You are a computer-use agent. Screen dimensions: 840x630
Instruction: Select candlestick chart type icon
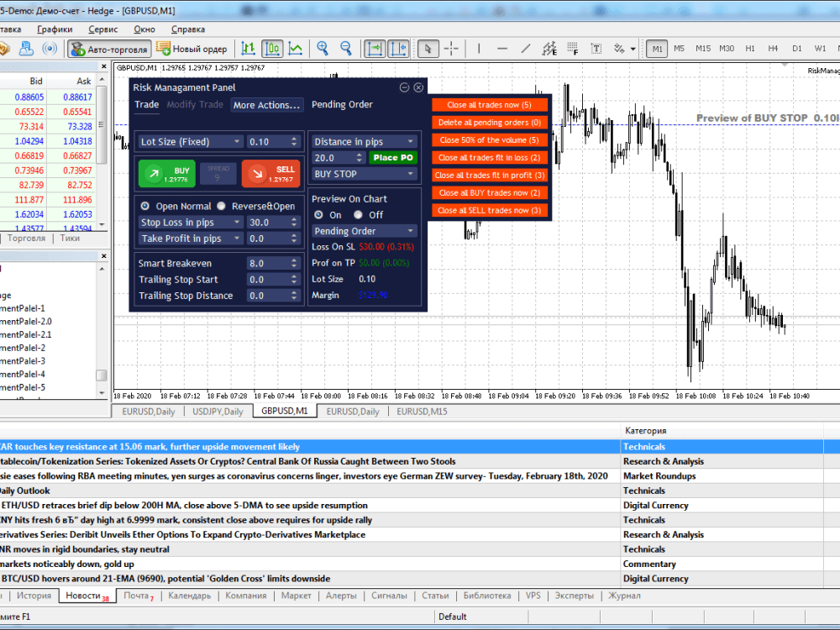pos(272,49)
